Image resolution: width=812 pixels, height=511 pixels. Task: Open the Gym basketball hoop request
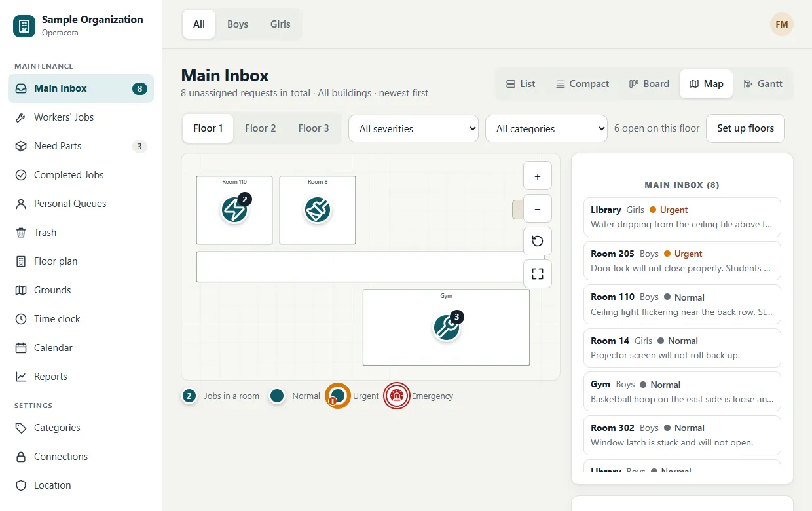coord(682,391)
